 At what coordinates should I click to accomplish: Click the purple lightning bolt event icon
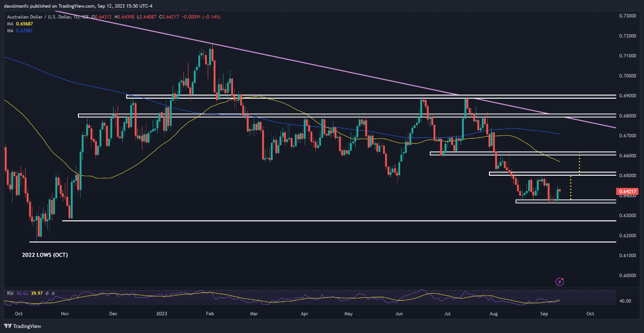560,282
